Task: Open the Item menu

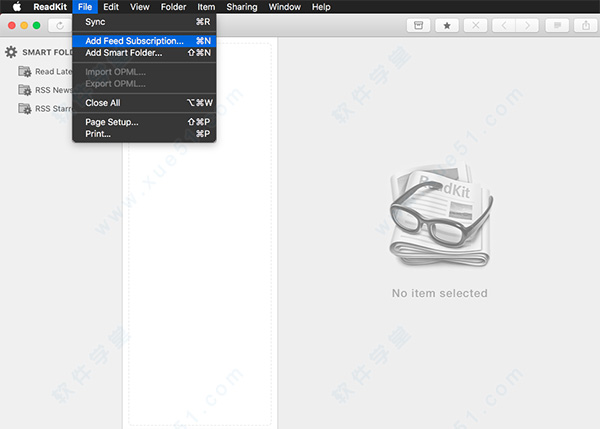Action: point(206,7)
